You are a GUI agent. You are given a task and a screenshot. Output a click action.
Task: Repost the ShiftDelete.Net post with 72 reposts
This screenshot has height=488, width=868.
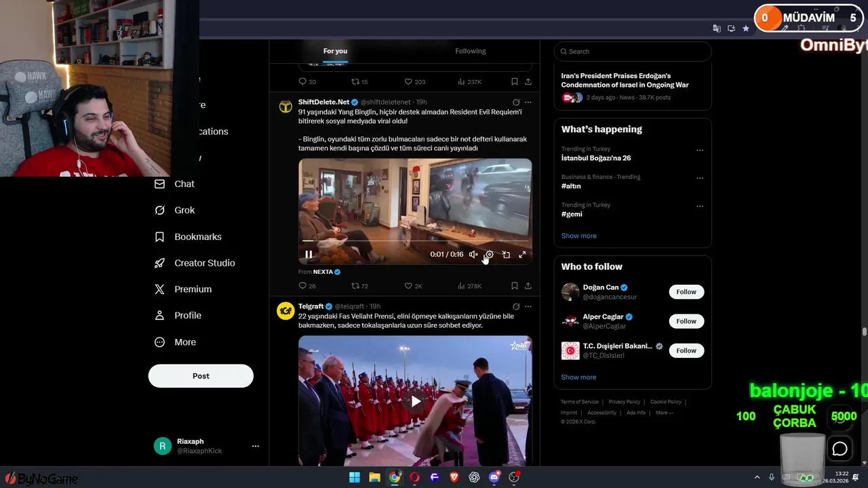(359, 286)
